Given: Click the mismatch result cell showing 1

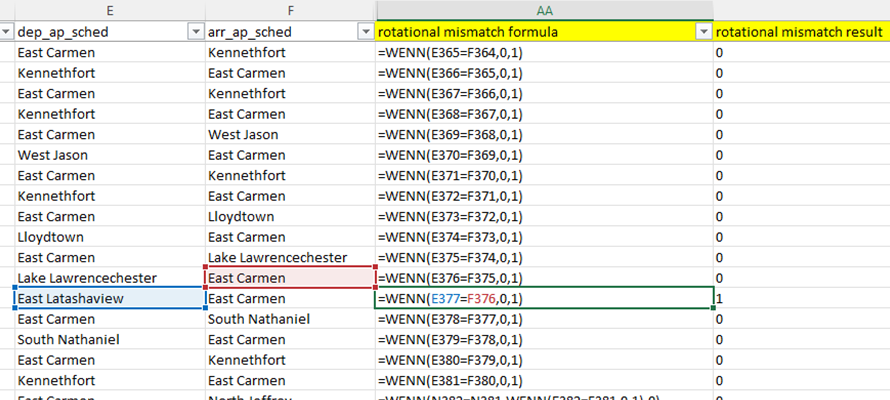Looking at the screenshot, I should tap(801, 298).
